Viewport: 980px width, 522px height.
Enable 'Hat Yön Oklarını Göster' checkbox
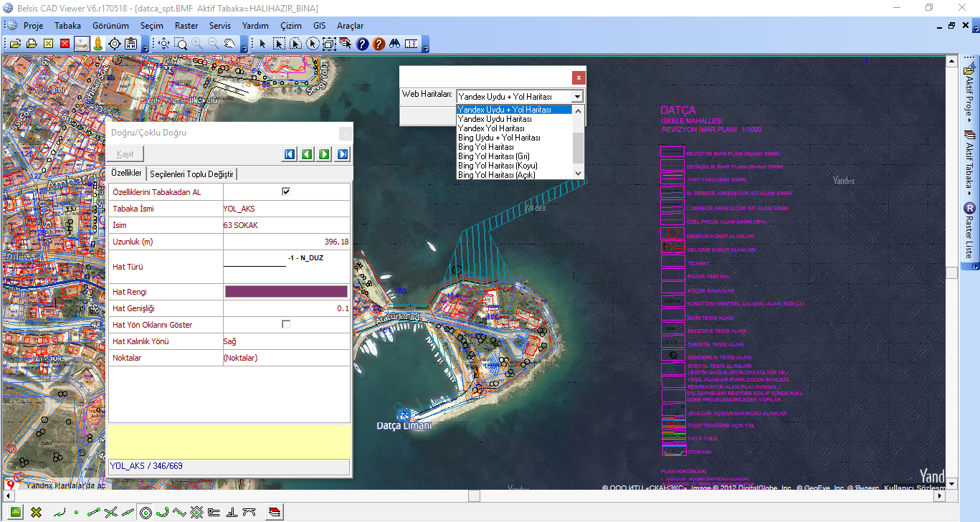click(286, 325)
